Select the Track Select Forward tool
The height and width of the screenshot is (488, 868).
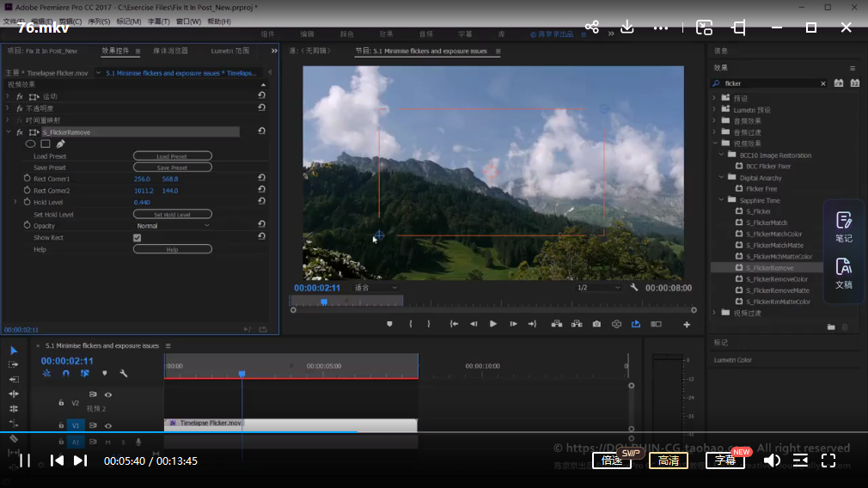click(x=14, y=364)
